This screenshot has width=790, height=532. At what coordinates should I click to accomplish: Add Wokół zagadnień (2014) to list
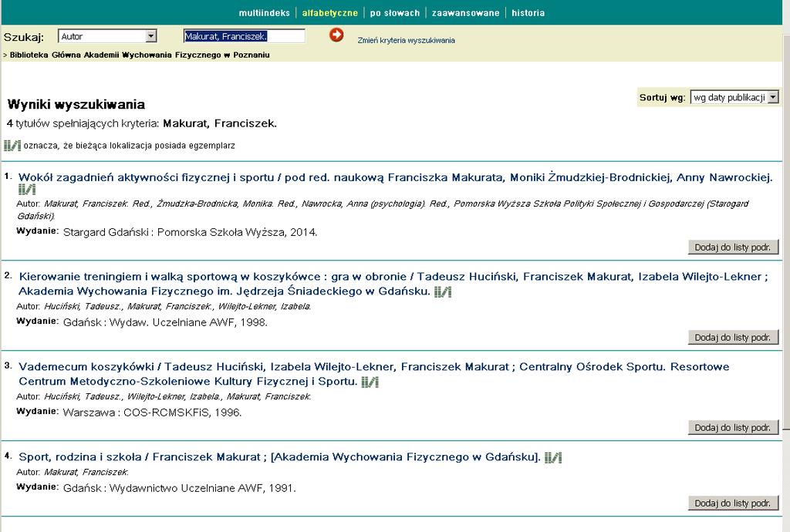[733, 247]
